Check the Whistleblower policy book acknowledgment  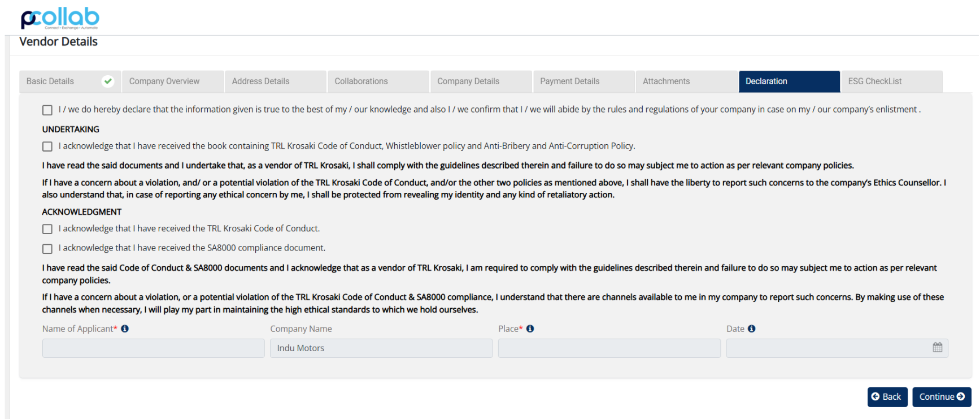pos(47,146)
